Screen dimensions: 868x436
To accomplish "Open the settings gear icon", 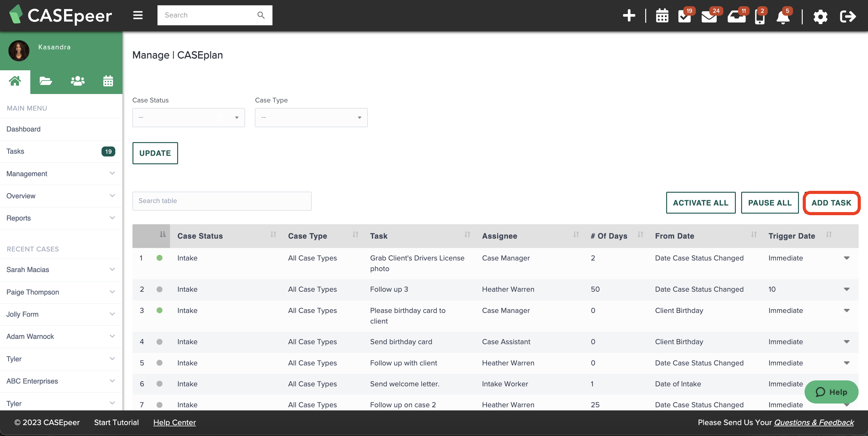I will [x=820, y=16].
